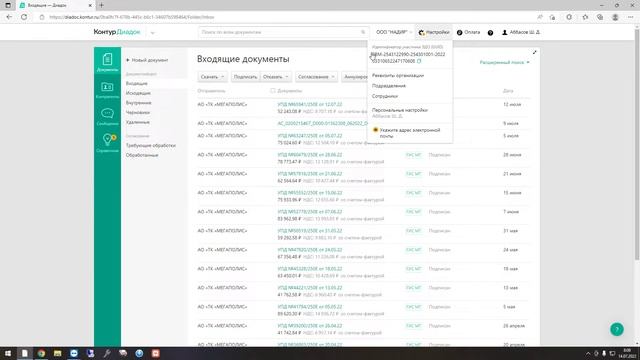Open browser collections icon
This screenshot has height=360, width=640.
coord(600,17)
